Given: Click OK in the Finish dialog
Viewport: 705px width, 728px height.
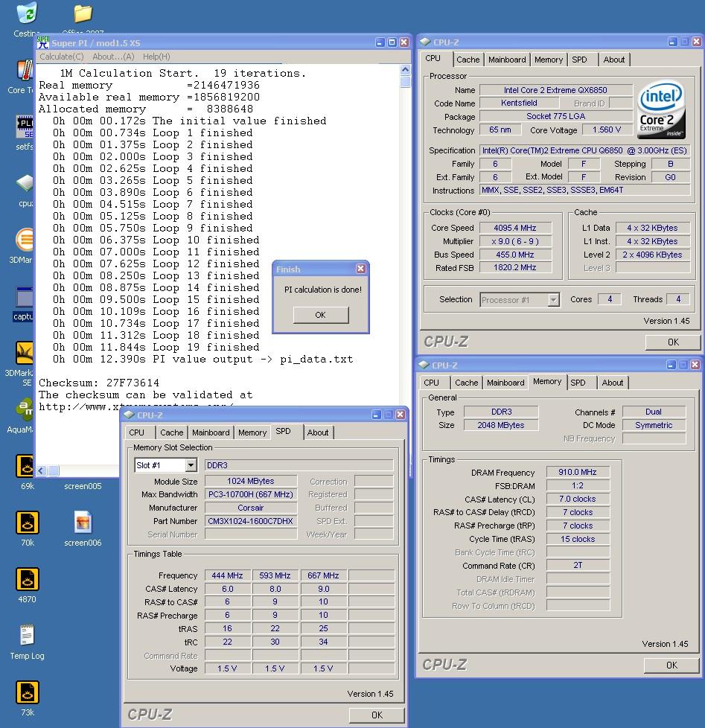Looking at the screenshot, I should pyautogui.click(x=320, y=315).
